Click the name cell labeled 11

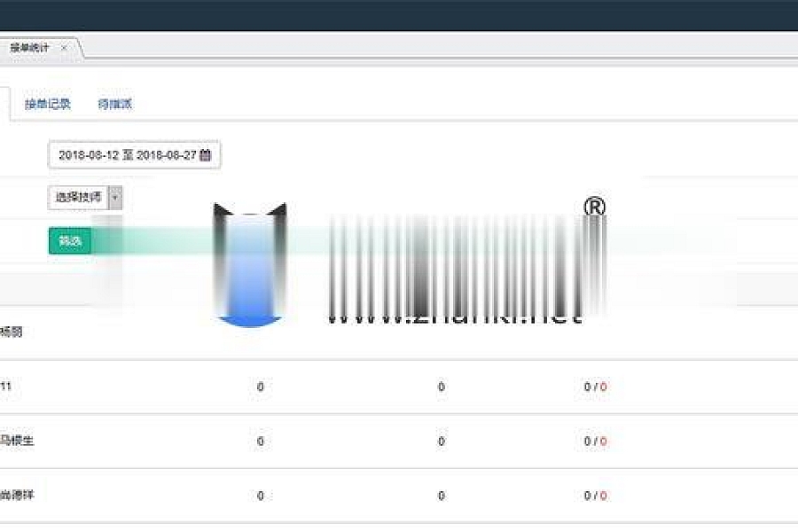(x=5, y=387)
